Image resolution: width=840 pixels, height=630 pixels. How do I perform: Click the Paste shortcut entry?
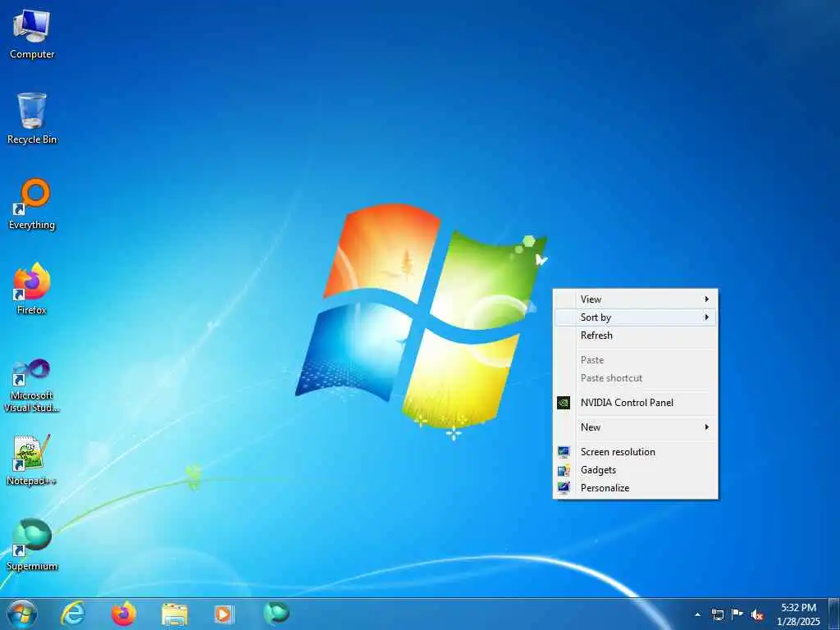tap(636, 377)
